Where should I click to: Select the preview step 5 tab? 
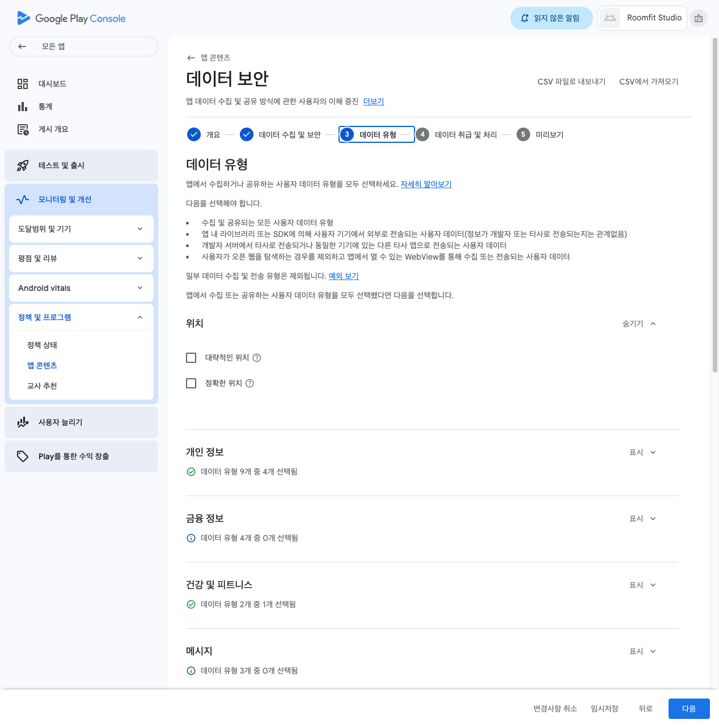click(540, 135)
